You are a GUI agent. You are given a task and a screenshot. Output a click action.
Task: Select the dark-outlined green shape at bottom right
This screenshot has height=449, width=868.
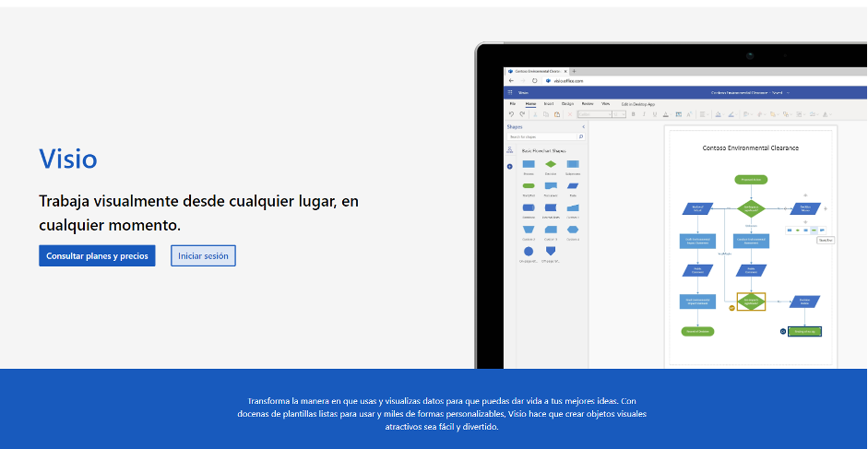point(804,331)
